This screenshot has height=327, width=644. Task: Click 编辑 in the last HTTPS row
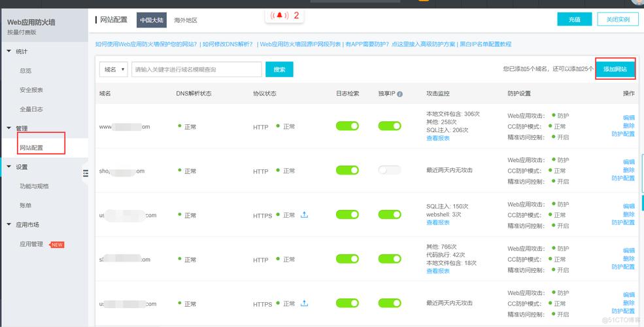pos(629,295)
